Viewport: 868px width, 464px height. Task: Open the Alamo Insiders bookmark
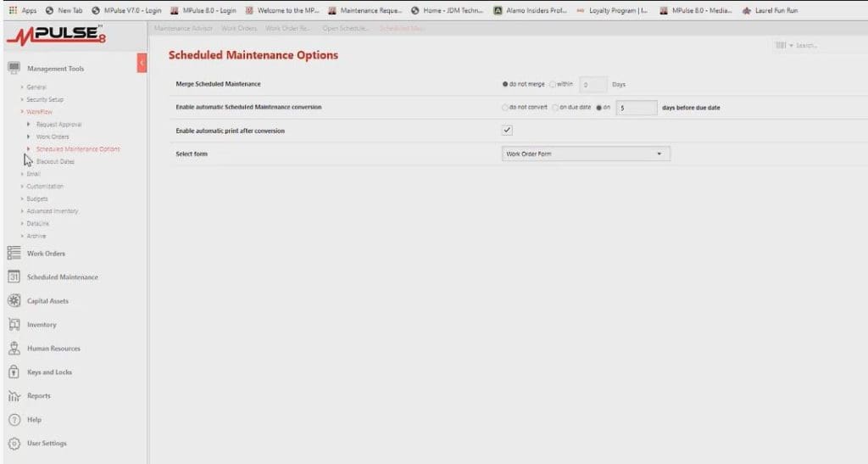[531, 10]
